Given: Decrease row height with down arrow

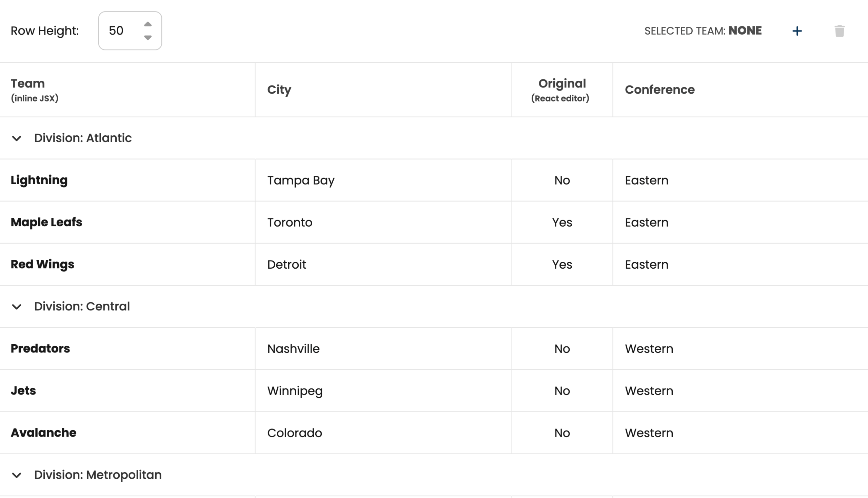Looking at the screenshot, I should click(148, 38).
